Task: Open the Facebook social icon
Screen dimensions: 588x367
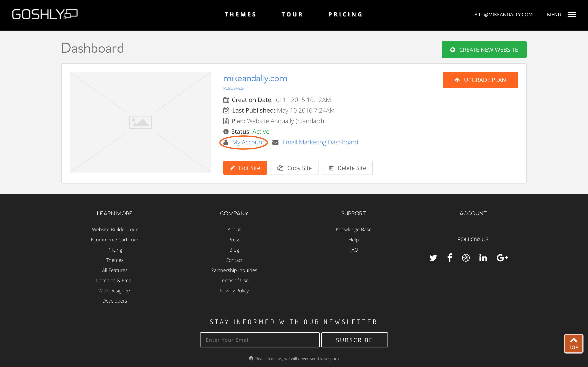Action: [450, 258]
